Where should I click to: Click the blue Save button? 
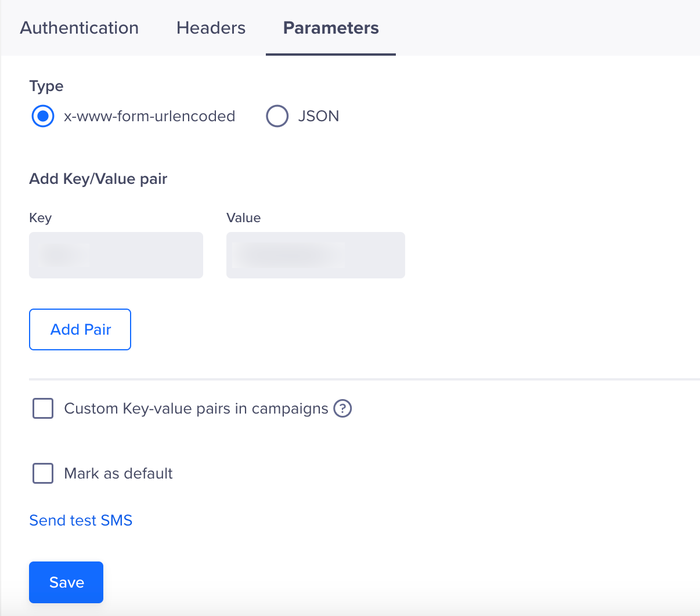pyautogui.click(x=66, y=582)
